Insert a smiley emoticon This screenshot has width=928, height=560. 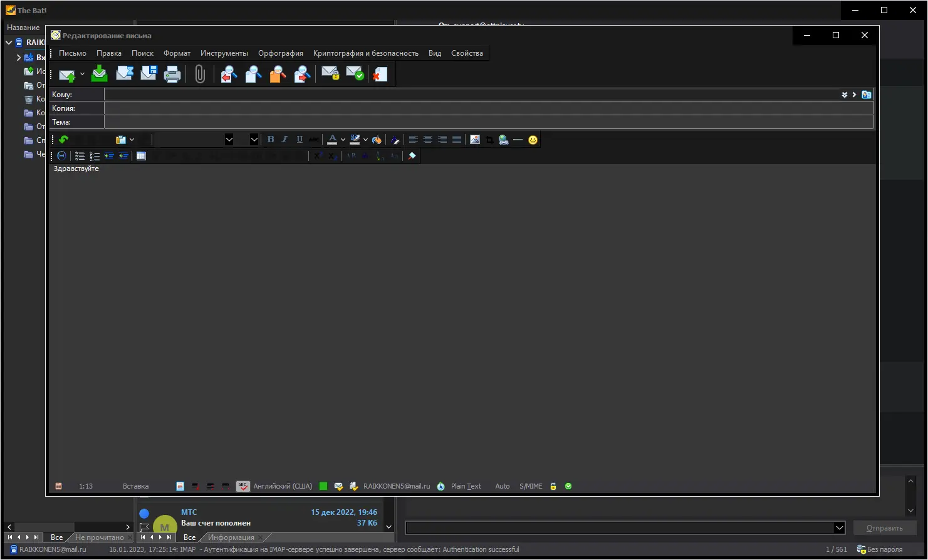(533, 140)
